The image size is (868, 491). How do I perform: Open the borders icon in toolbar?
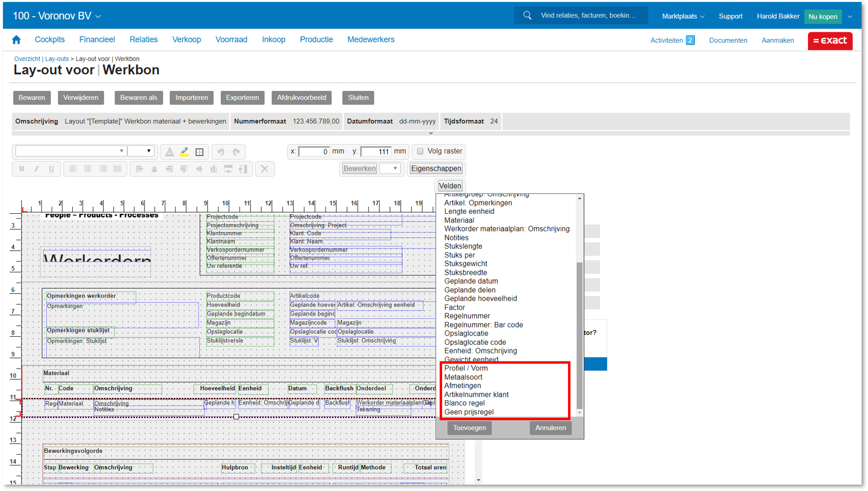tap(199, 152)
